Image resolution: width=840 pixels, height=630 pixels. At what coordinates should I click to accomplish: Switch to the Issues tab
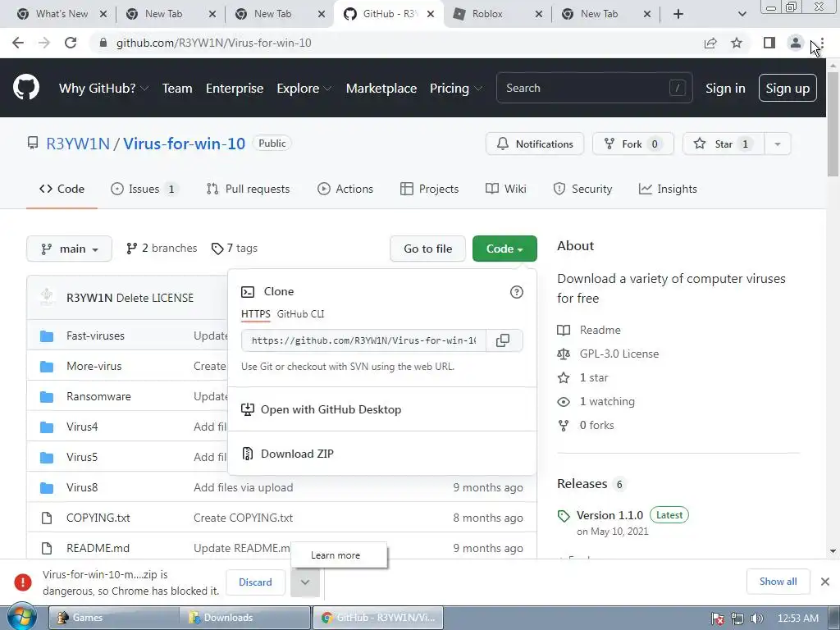click(144, 189)
